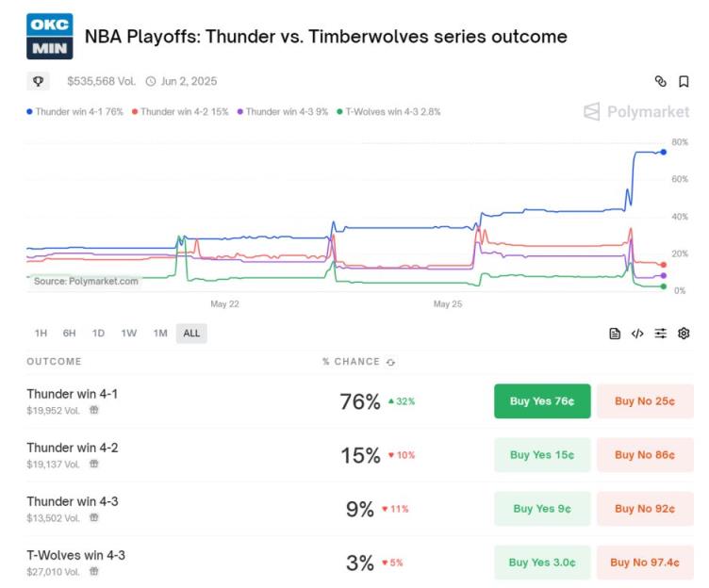
Task: Bookmark this market
Action: tap(684, 81)
